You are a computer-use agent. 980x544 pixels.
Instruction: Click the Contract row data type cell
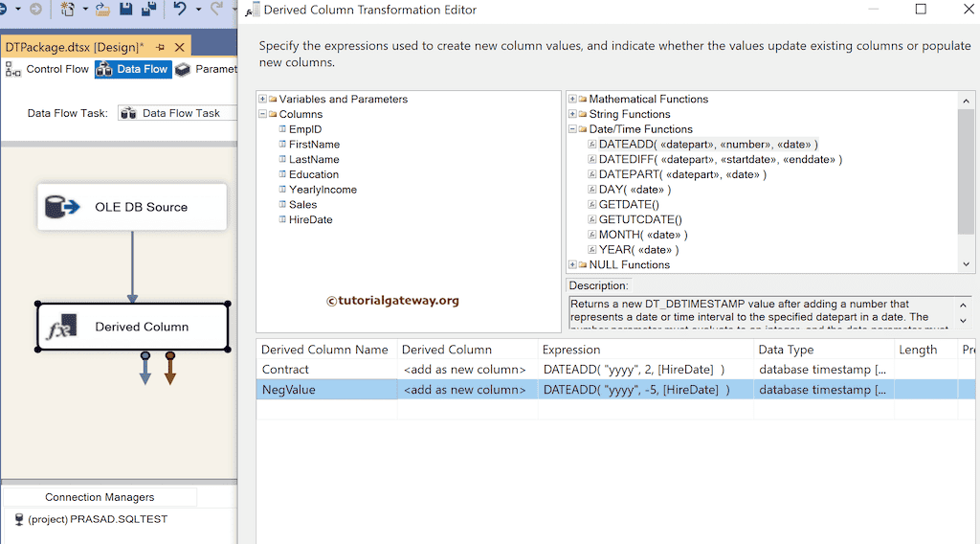824,370
